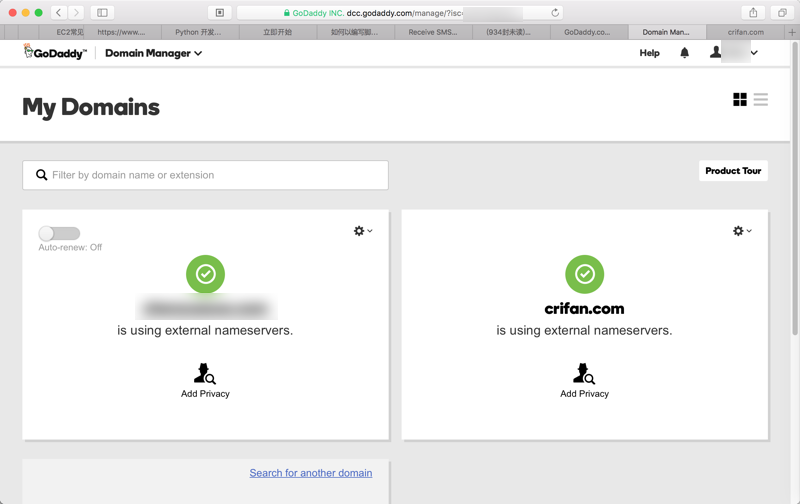800x504 pixels.
Task: Click the page vertical scrollbar
Action: [x=795, y=189]
